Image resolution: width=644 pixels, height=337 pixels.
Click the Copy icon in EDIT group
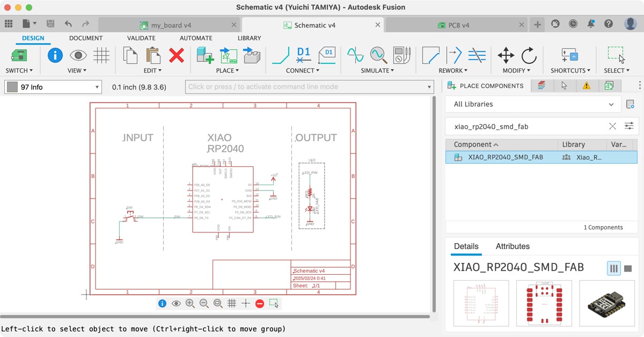(x=130, y=55)
